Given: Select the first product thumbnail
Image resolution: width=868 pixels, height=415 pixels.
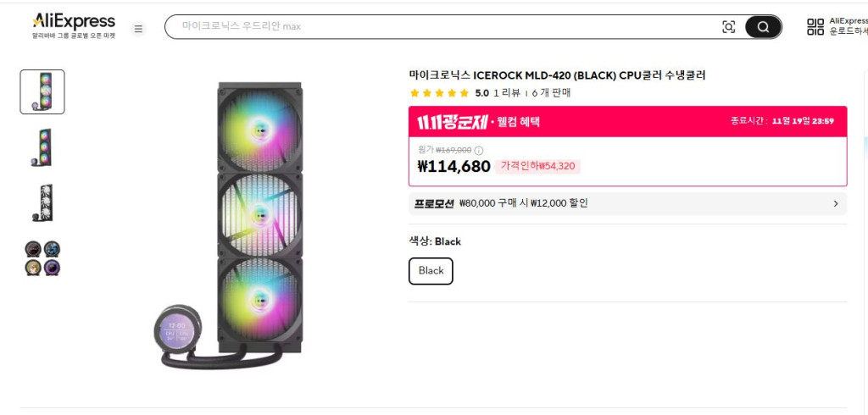Looking at the screenshot, I should point(42,91).
